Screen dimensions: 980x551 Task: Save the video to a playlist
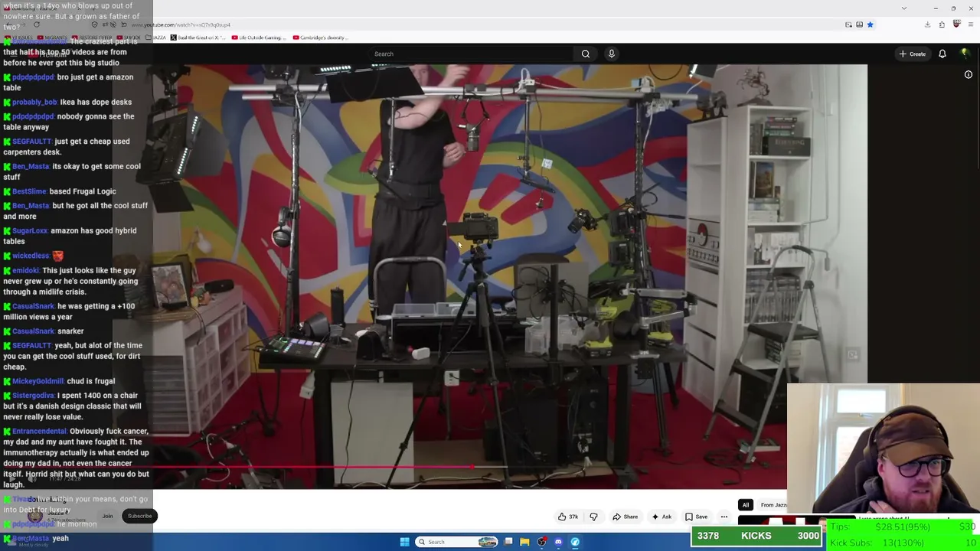pyautogui.click(x=697, y=517)
